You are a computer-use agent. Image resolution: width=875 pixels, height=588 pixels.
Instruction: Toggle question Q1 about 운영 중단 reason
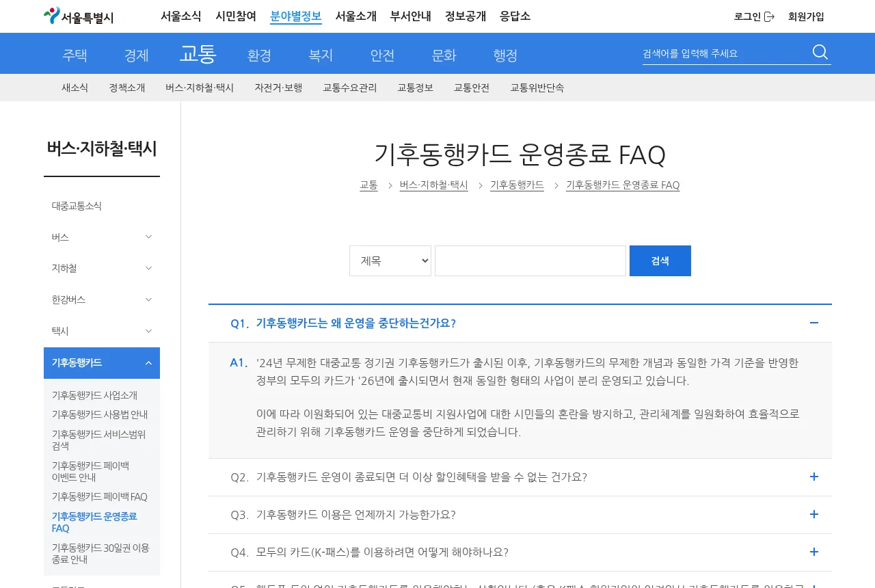[x=520, y=323]
